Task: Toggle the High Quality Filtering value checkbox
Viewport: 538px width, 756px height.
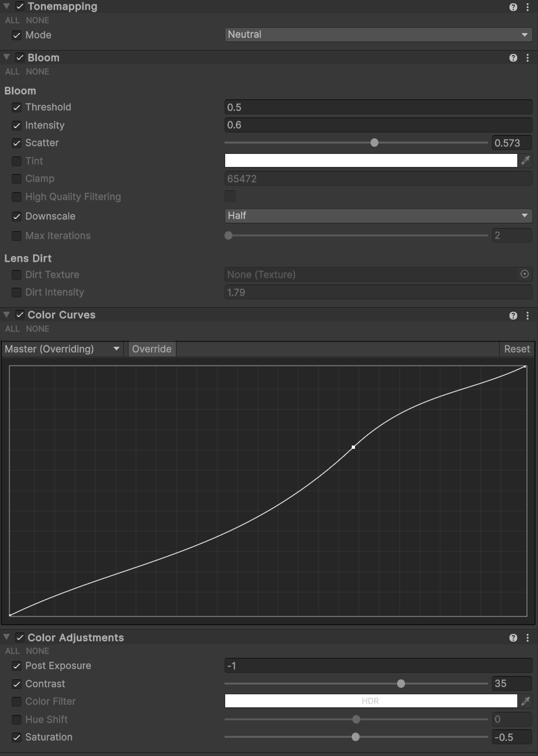Action: point(230,196)
